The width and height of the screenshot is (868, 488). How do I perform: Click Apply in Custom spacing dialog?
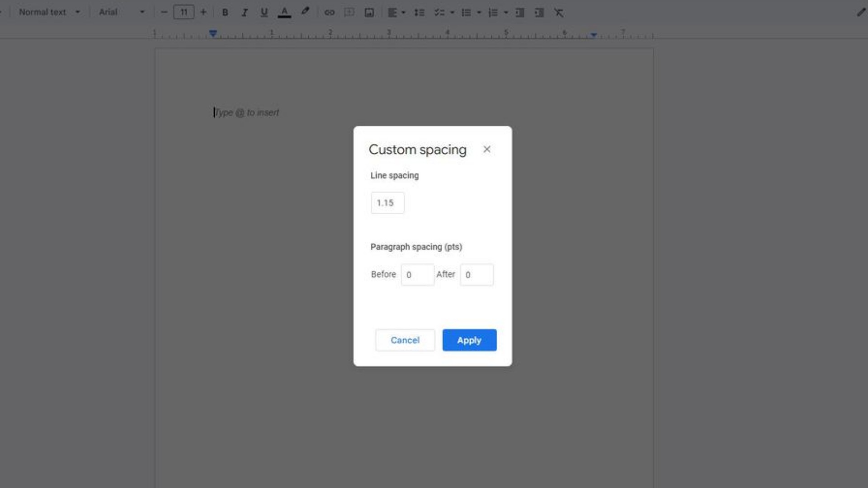(469, 340)
